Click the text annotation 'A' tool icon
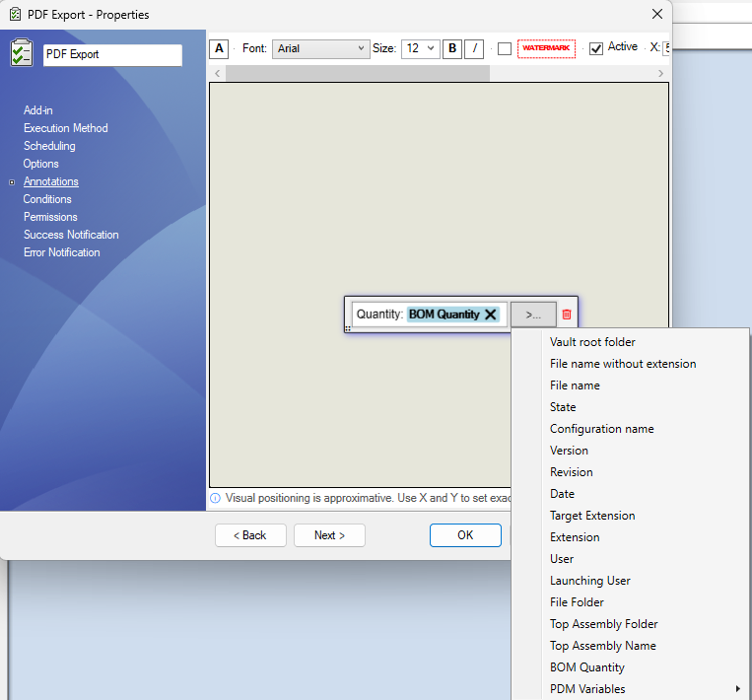Screen dimensions: 752x700 point(219,48)
